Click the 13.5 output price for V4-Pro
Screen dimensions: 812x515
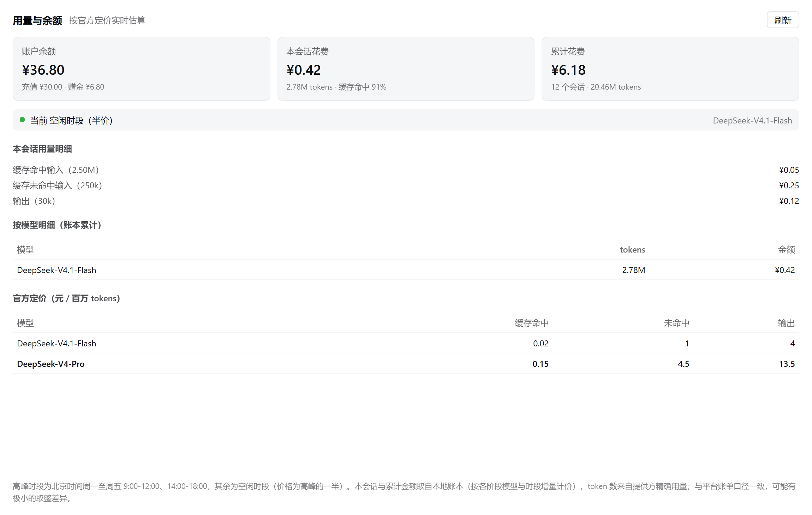pyautogui.click(x=787, y=364)
